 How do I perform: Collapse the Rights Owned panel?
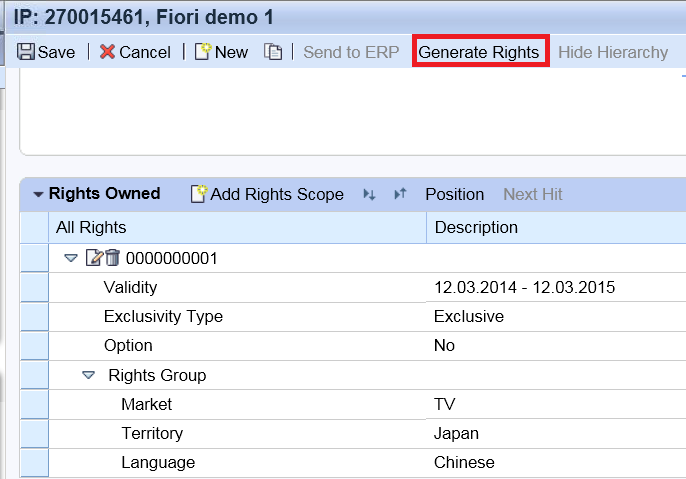point(38,194)
